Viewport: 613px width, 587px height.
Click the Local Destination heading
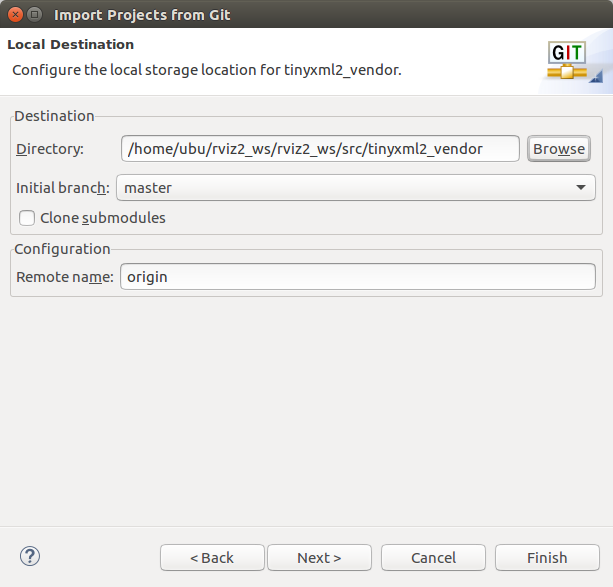[x=71, y=45]
